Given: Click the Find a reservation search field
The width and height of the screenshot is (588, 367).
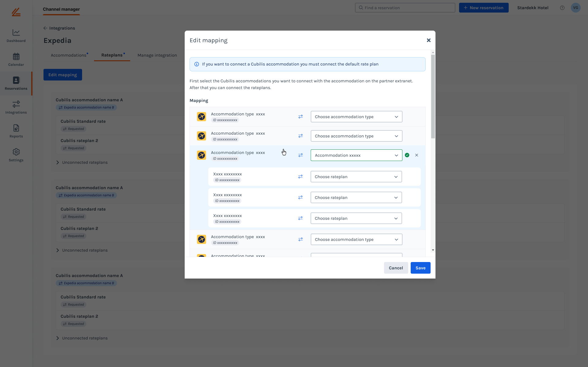Looking at the screenshot, I should (405, 8).
